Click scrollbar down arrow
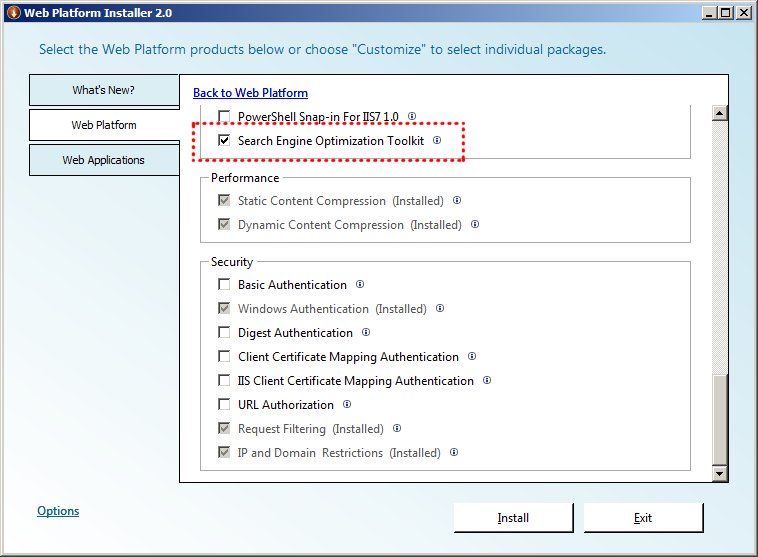Screen dimensions: 758x557 pyautogui.click(x=720, y=474)
